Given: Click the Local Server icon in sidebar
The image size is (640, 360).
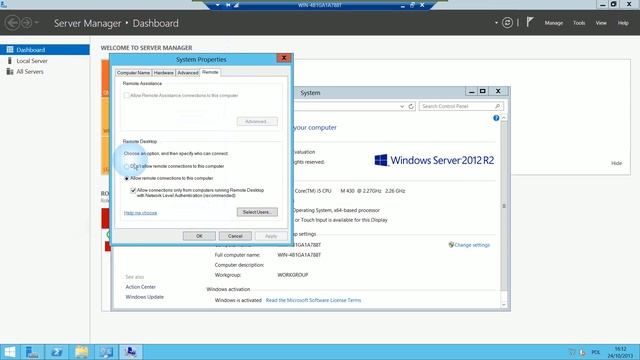Looking at the screenshot, I should (x=10, y=60).
